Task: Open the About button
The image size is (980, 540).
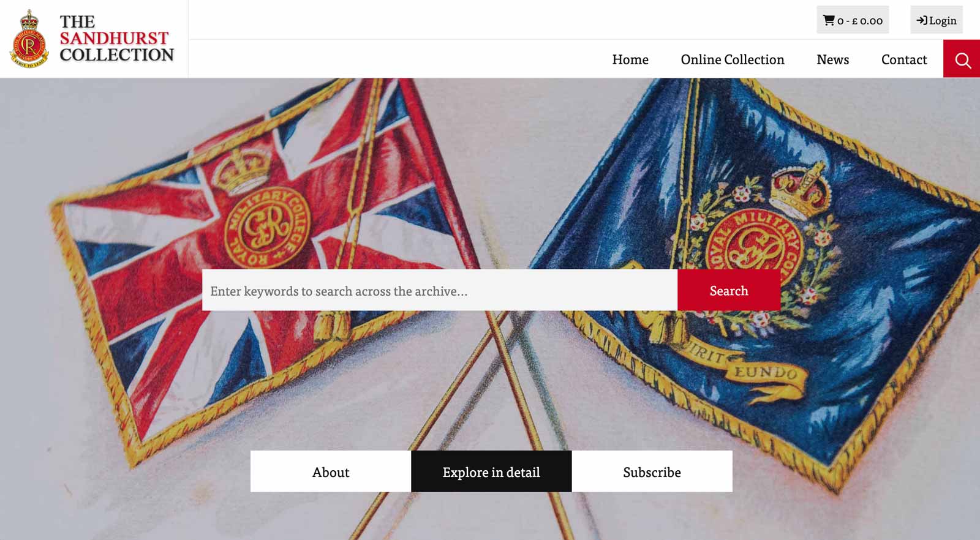Action: pyautogui.click(x=331, y=471)
